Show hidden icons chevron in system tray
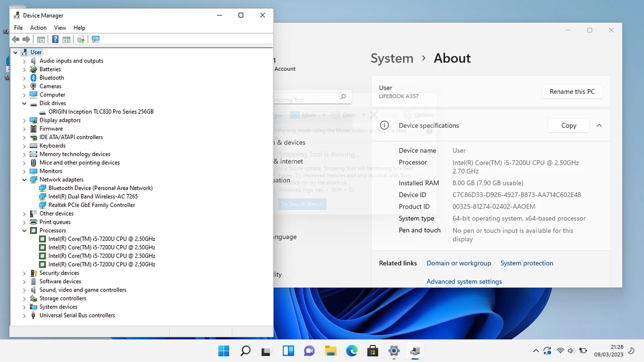This screenshot has height=362, width=644. (x=536, y=351)
